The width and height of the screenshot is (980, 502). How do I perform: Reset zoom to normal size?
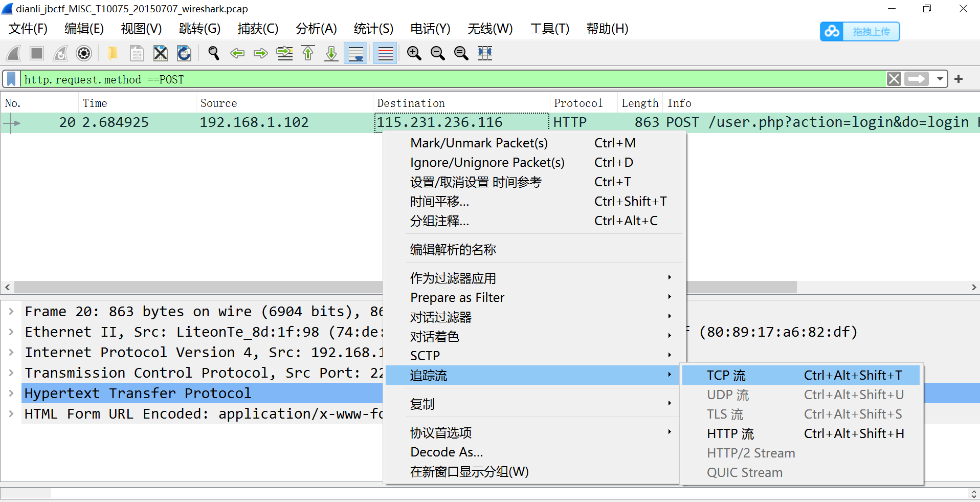pyautogui.click(x=461, y=53)
